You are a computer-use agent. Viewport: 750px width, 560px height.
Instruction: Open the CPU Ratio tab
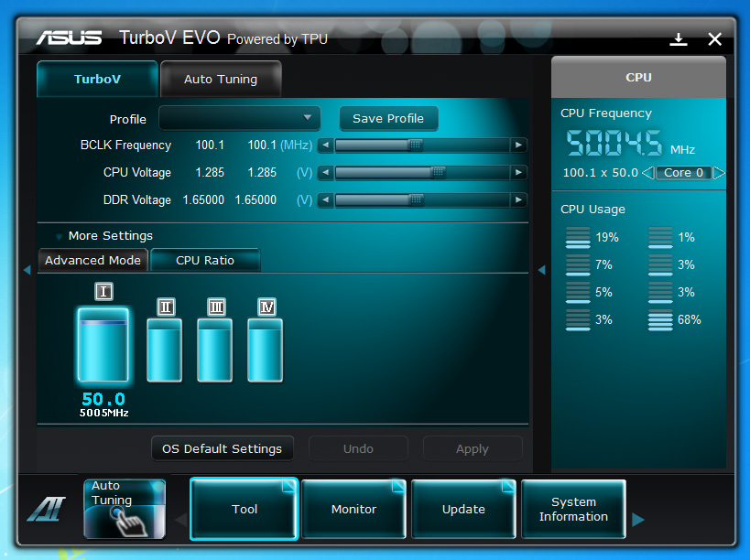coord(205,261)
